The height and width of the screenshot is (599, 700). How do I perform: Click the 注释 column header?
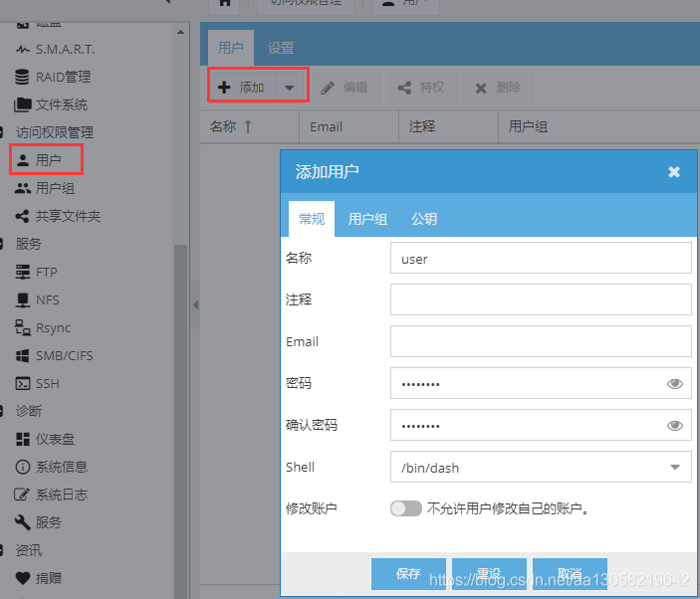point(448,126)
